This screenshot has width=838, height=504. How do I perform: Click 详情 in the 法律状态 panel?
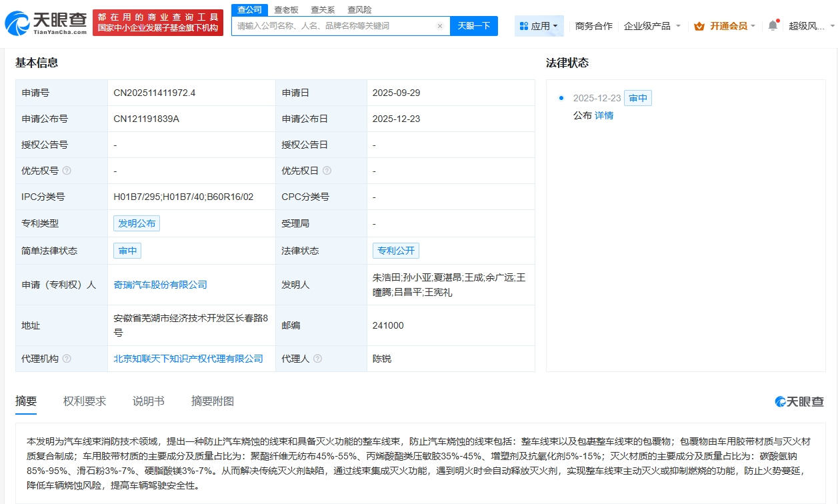click(x=603, y=115)
